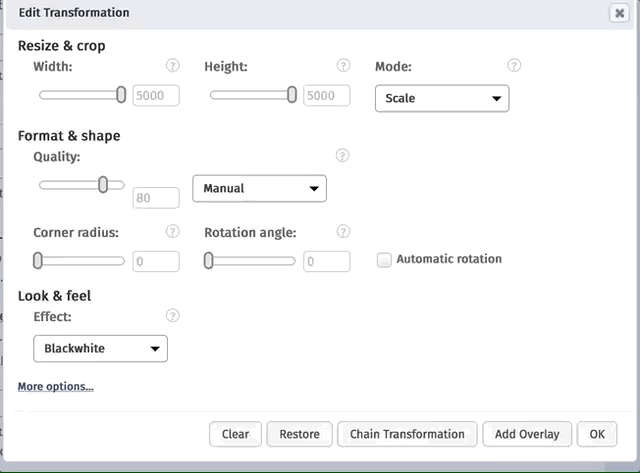
Task: Expand the Effect dropdown showing Blackwhite
Action: [x=100, y=348]
